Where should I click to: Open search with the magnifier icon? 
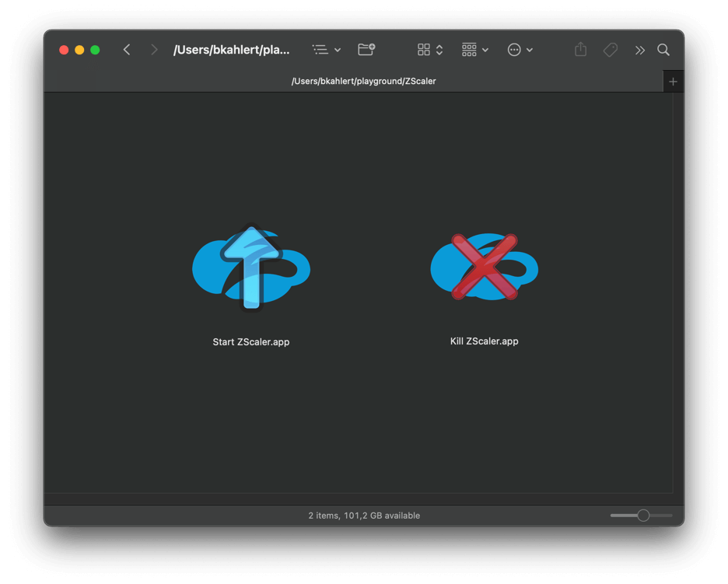point(663,50)
